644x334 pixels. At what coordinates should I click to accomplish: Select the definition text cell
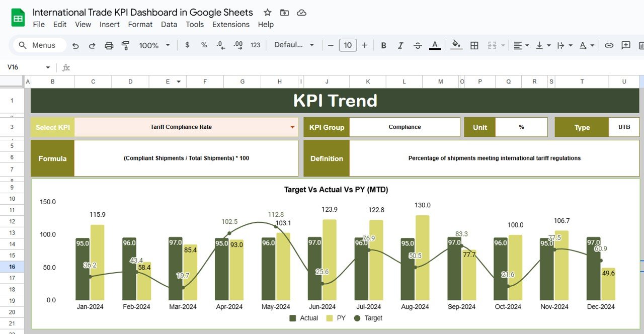coord(494,158)
